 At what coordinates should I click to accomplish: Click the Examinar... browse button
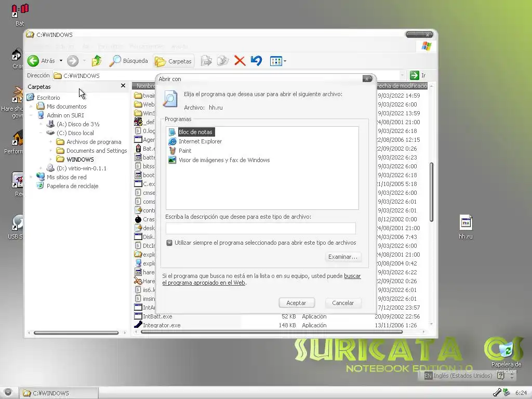click(x=343, y=257)
